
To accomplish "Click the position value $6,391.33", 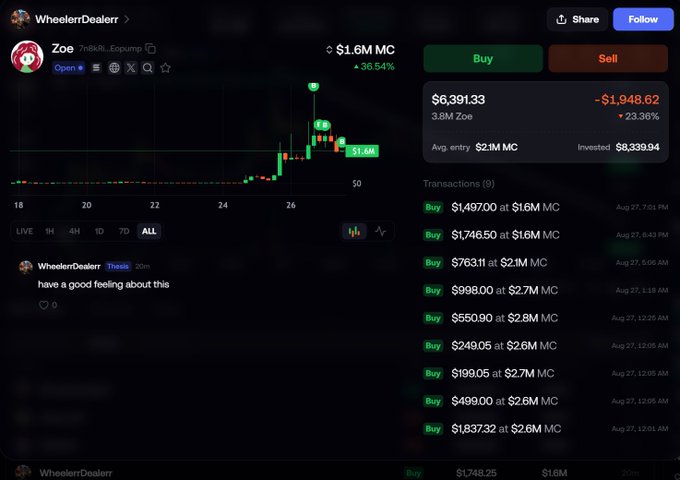I will pos(458,100).
